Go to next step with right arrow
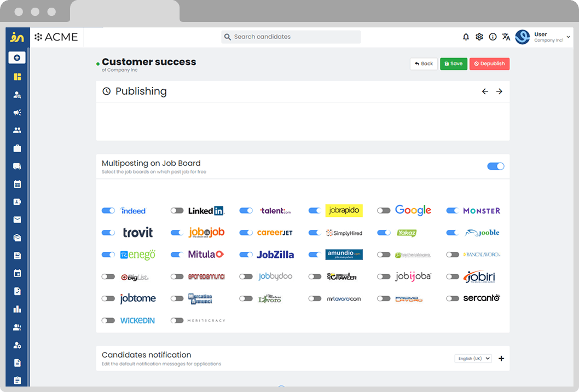 tap(499, 91)
